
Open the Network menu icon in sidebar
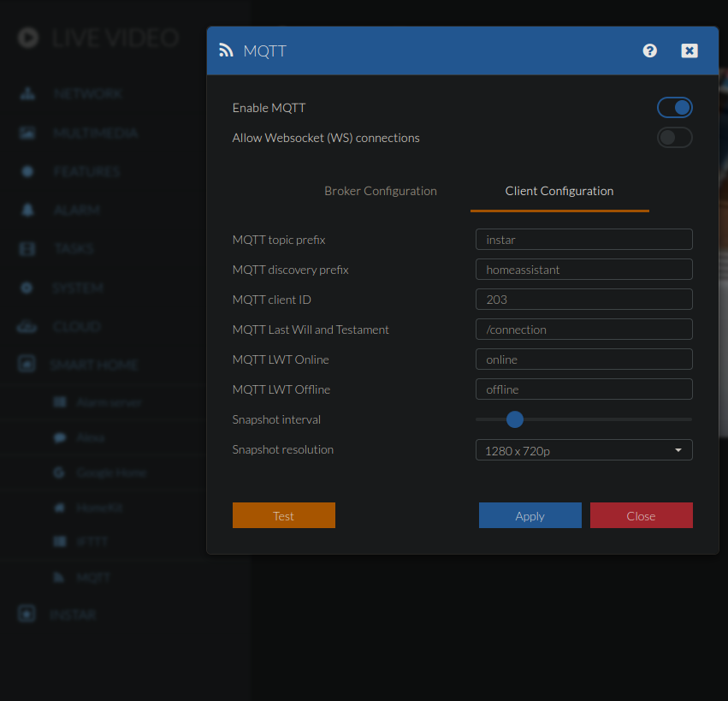[x=27, y=93]
